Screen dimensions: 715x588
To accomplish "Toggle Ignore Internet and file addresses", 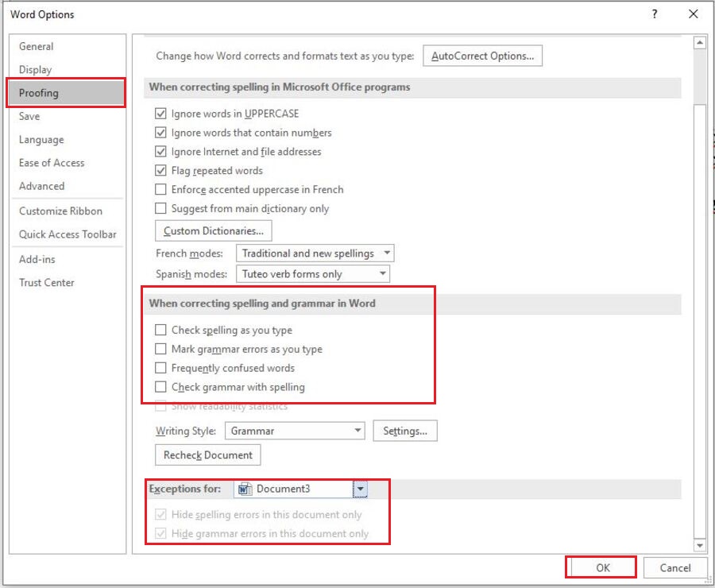I will coord(160,152).
